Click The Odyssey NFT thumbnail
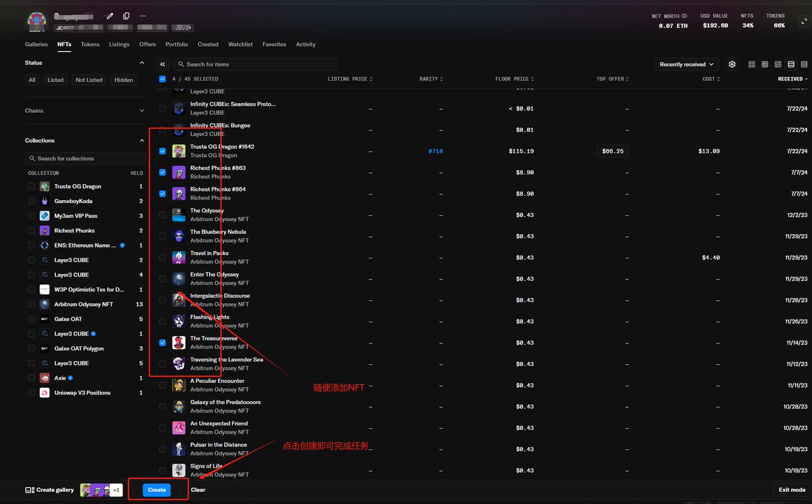Viewport: 812px width, 504px height. pos(179,215)
